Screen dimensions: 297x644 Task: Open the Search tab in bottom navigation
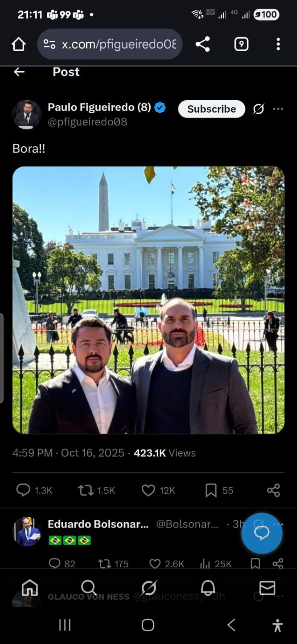click(89, 588)
